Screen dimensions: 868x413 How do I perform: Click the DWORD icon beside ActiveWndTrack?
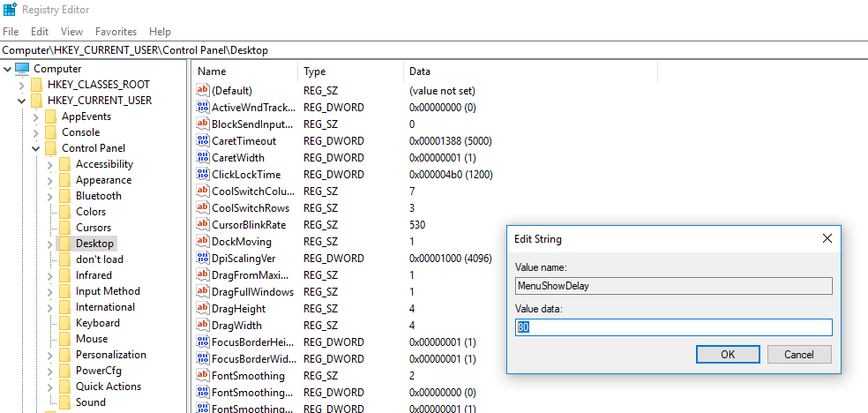[203, 108]
